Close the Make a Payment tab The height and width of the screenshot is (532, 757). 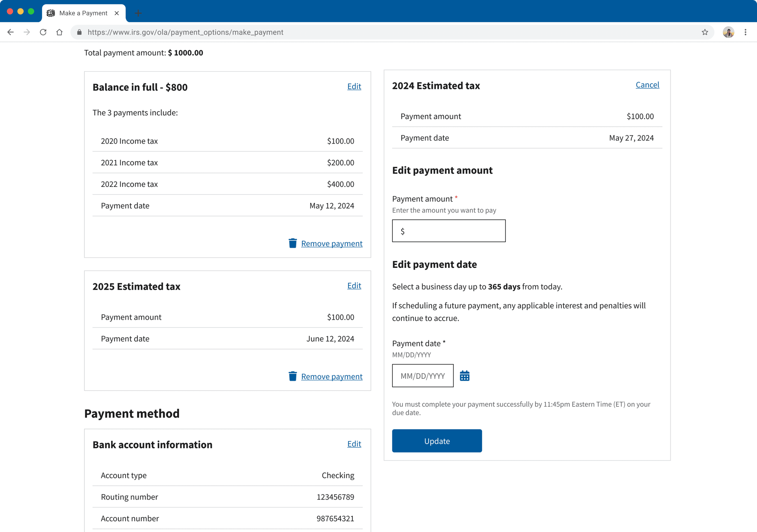[x=117, y=13]
